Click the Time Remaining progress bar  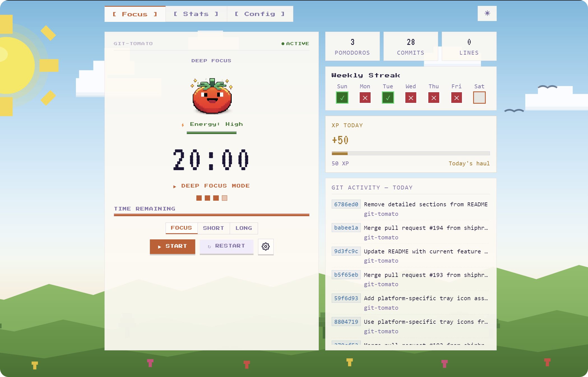click(x=212, y=215)
